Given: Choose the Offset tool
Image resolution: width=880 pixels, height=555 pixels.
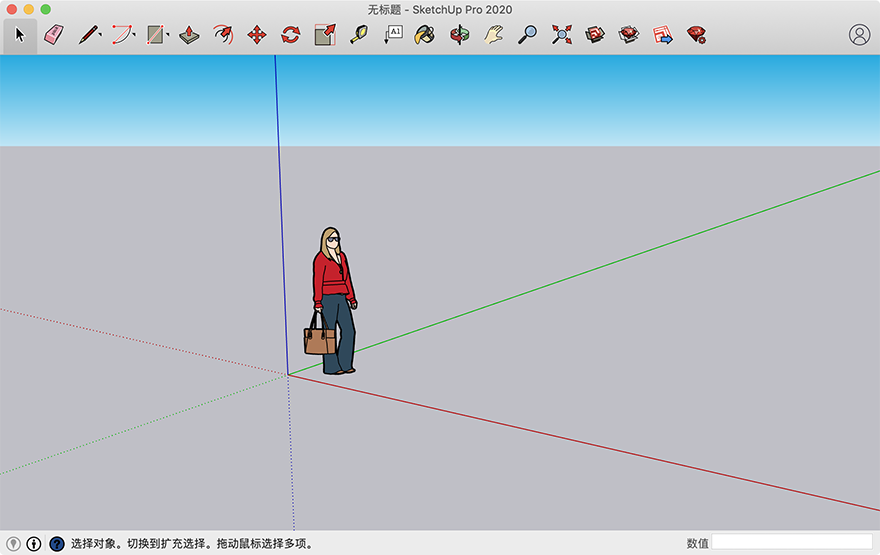Looking at the screenshot, I should [x=223, y=35].
